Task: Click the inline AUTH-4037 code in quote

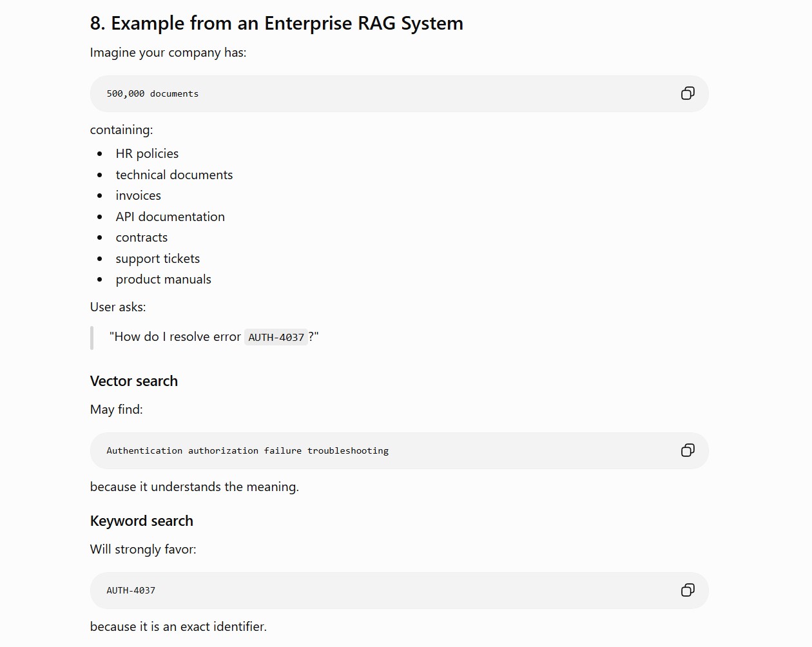Action: point(276,337)
